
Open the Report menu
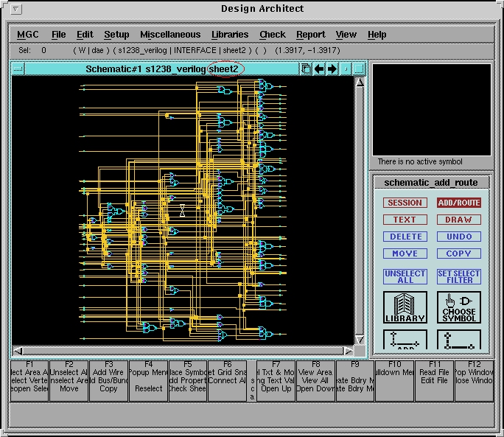click(310, 35)
